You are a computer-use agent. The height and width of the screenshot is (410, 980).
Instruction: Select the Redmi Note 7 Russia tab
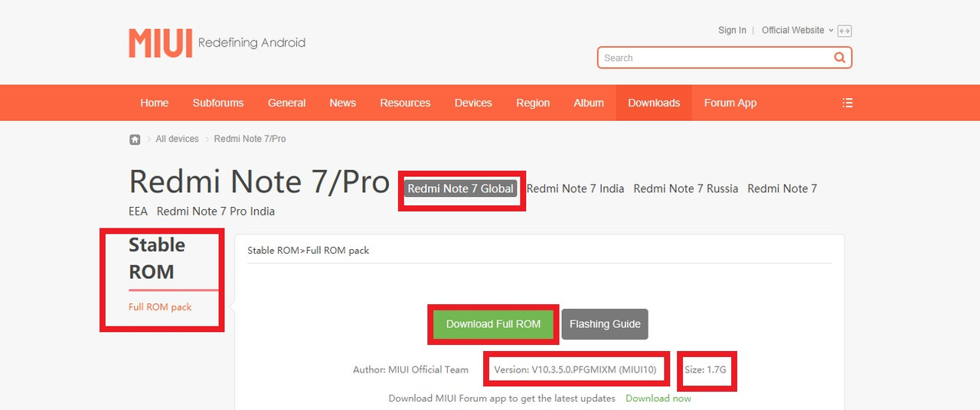click(686, 189)
